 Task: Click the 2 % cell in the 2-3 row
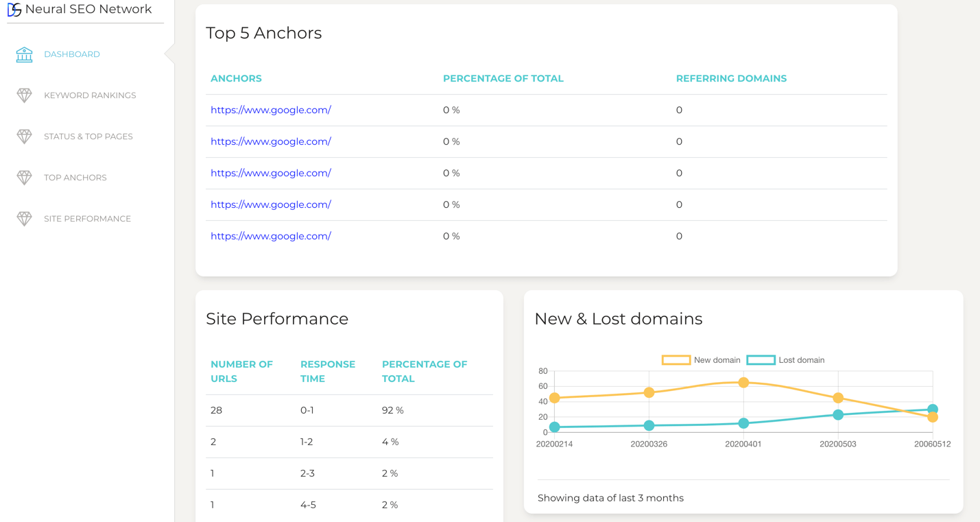tap(390, 473)
